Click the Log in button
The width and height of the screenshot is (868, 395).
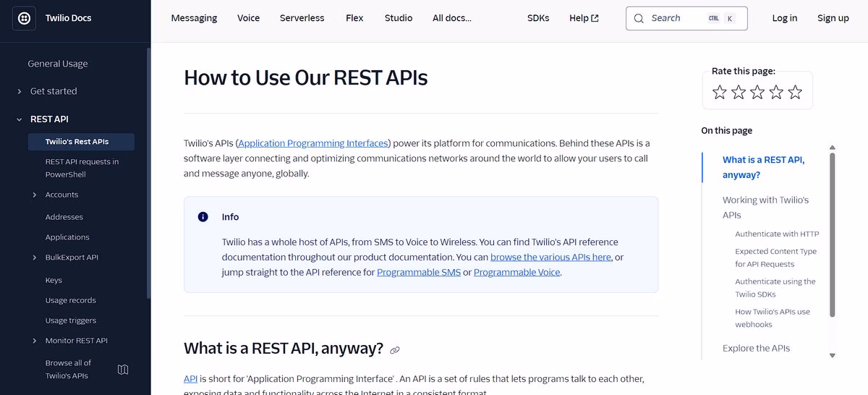coord(785,18)
